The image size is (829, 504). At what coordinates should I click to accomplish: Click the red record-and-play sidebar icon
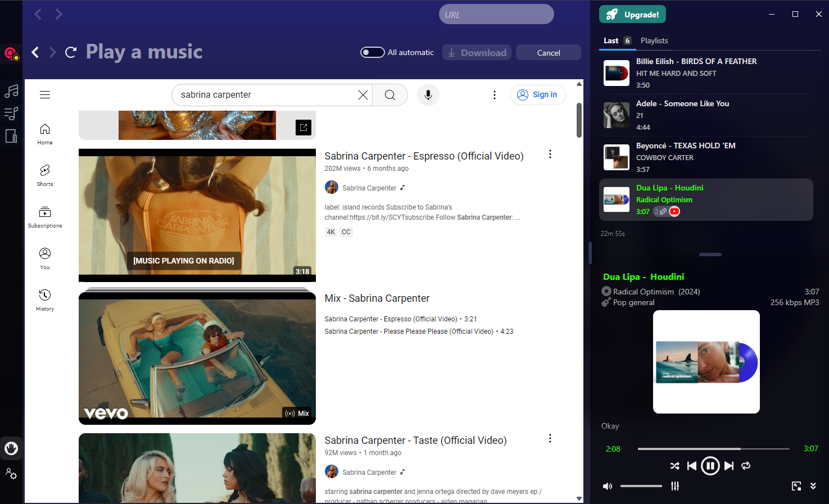click(11, 54)
